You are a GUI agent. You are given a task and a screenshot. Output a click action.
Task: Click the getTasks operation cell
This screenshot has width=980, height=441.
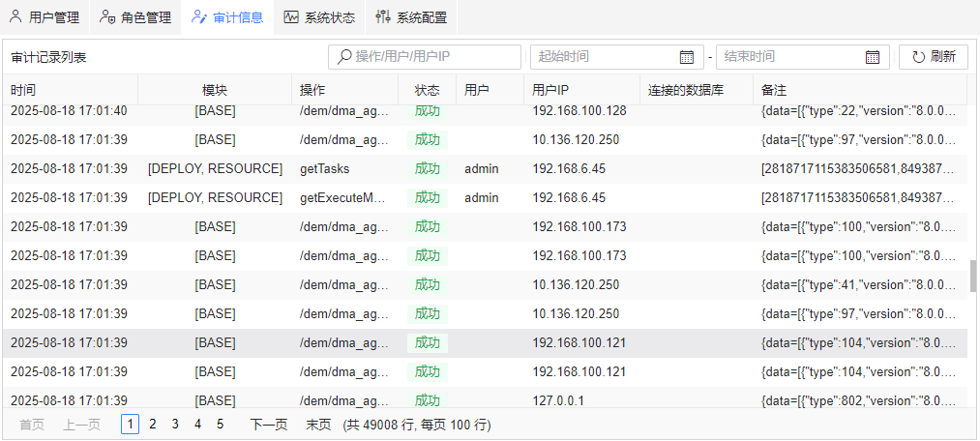345,168
